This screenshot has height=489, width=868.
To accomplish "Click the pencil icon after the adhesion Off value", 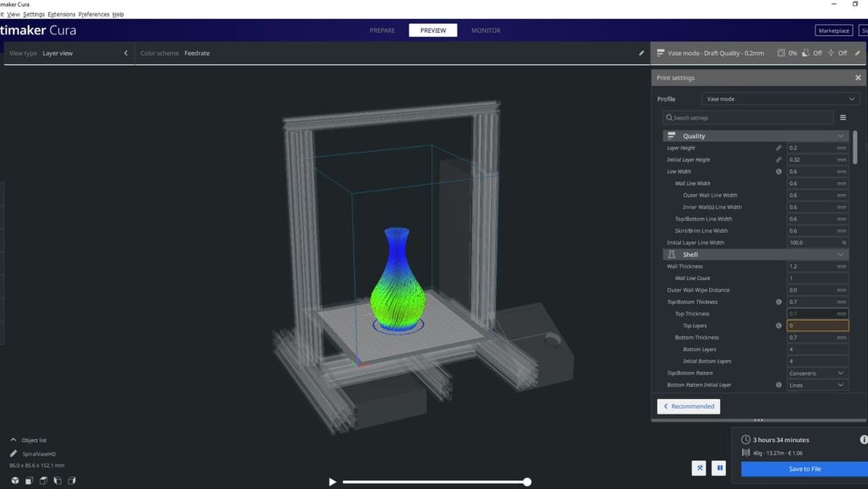I will [858, 53].
